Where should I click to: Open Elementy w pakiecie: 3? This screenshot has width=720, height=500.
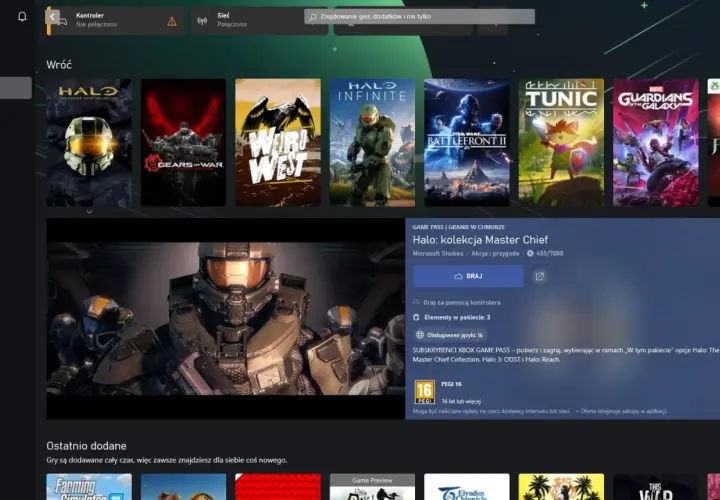pos(451,317)
